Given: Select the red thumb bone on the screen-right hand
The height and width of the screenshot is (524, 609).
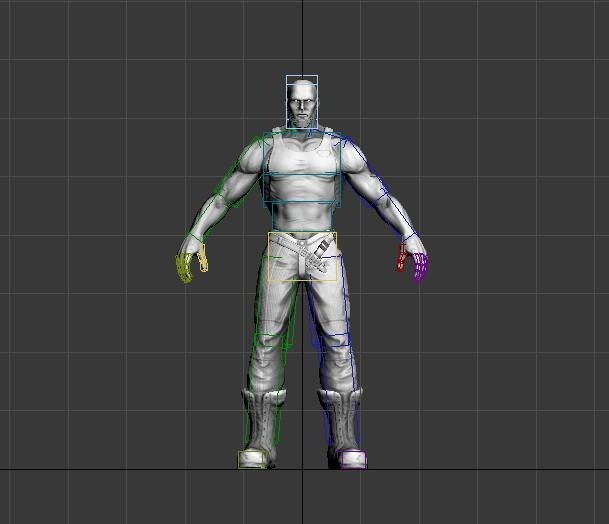Looking at the screenshot, I should (401, 258).
